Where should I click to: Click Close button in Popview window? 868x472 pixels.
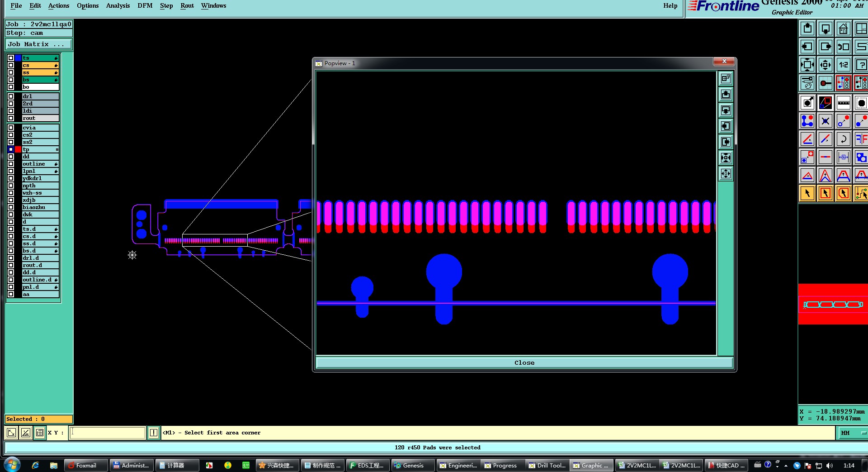(x=524, y=362)
